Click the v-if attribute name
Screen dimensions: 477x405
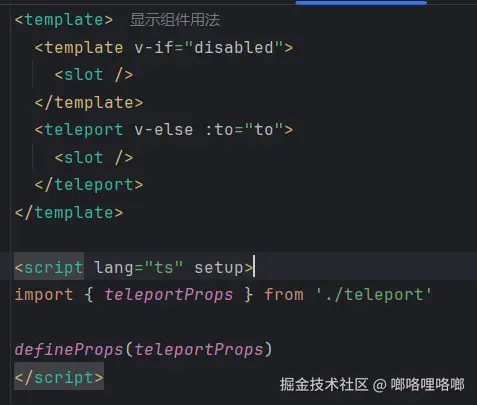(154, 47)
